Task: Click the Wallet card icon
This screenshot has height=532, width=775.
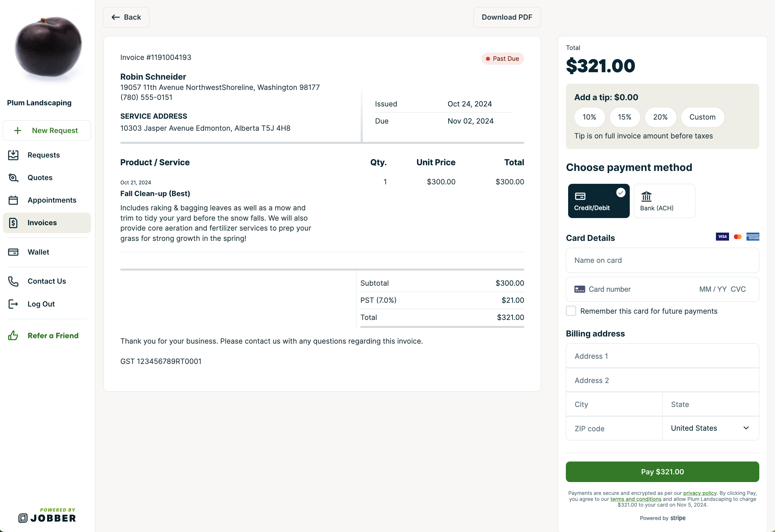Action: point(13,252)
